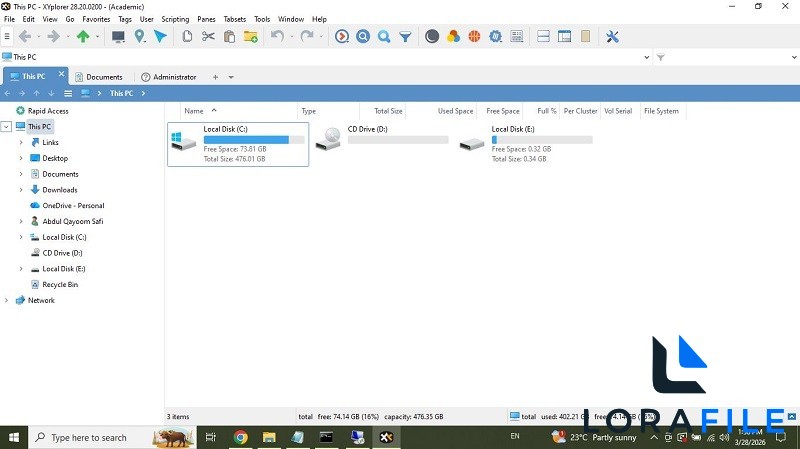Viewport: 800px width, 449px height.
Task: Expand the Downloads tree node
Action: pos(21,190)
